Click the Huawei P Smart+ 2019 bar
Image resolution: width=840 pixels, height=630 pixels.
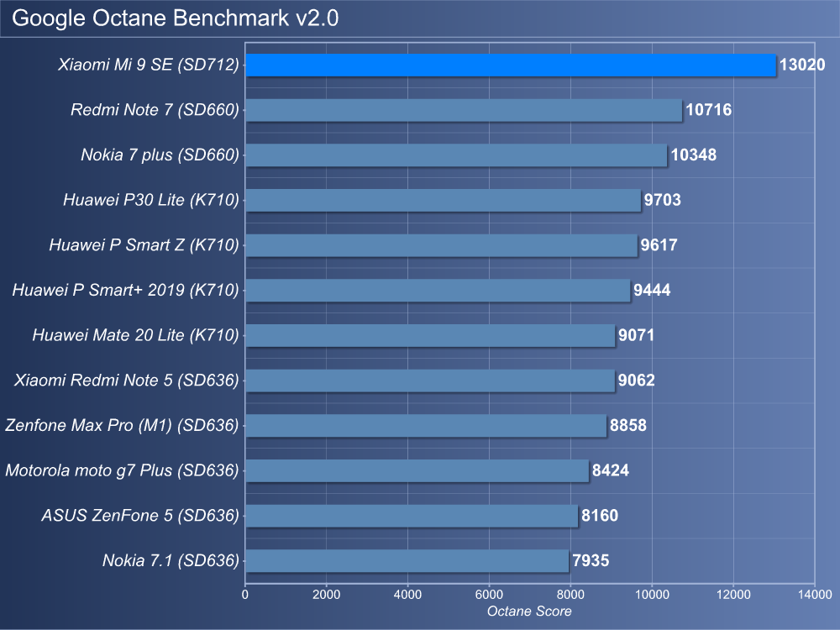(438, 290)
